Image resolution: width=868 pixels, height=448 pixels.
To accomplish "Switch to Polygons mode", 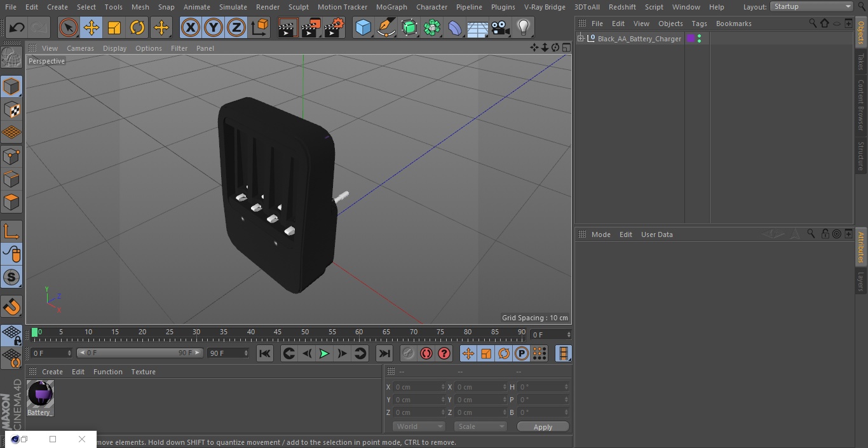I will click(11, 202).
